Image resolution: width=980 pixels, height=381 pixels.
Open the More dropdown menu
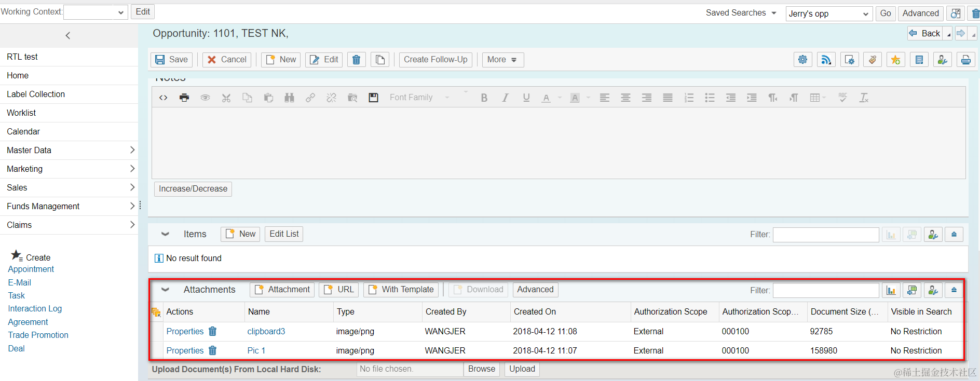pos(502,60)
